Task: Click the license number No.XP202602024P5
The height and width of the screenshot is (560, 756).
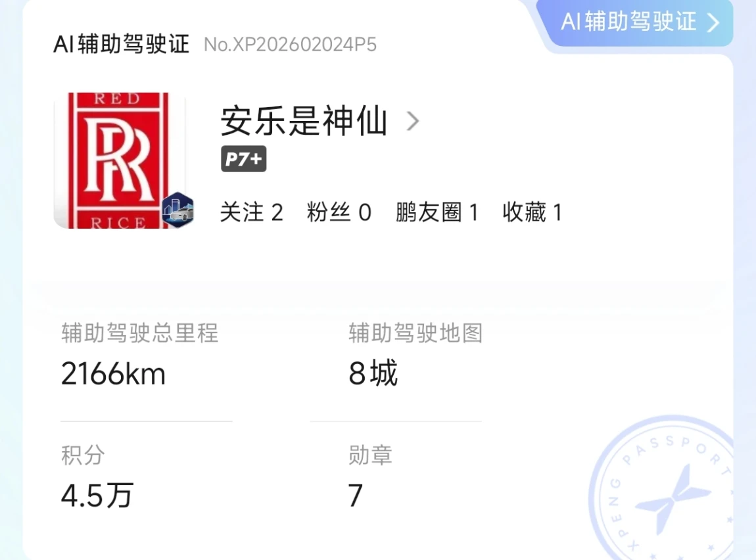Action: pyautogui.click(x=290, y=44)
